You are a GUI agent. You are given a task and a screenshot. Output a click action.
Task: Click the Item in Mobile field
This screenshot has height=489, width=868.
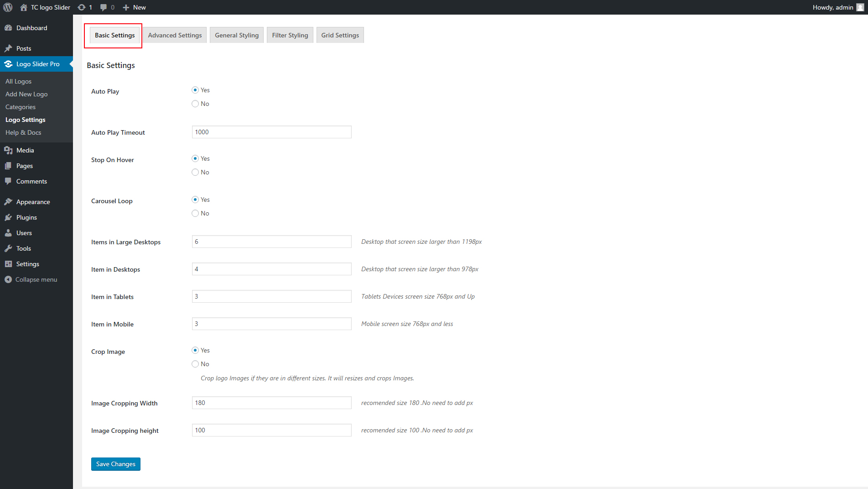272,324
